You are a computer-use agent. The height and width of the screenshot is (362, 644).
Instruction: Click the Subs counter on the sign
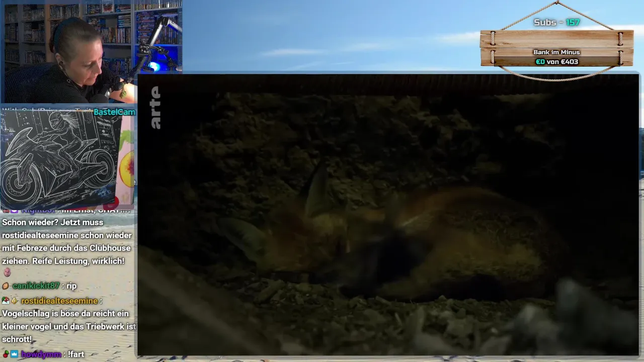click(556, 23)
